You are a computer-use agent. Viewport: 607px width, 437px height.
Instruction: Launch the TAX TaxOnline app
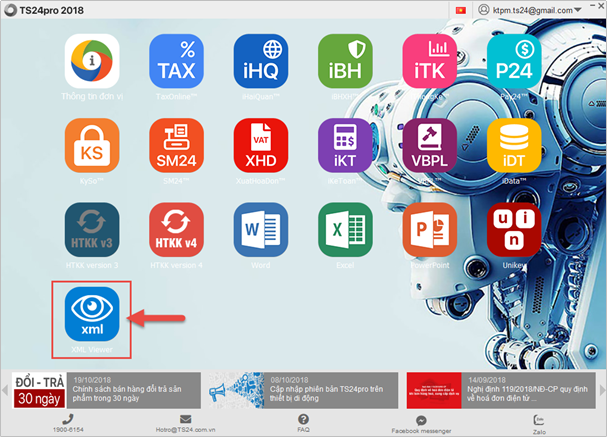click(176, 61)
